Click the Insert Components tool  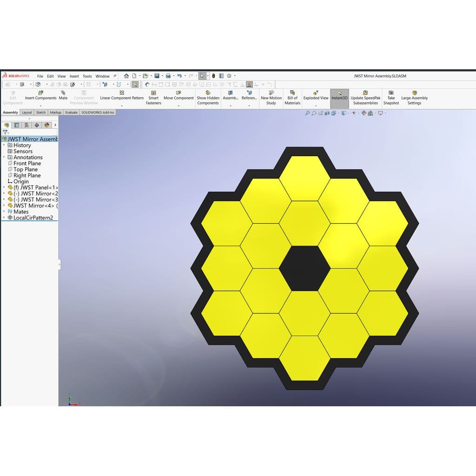(x=41, y=95)
